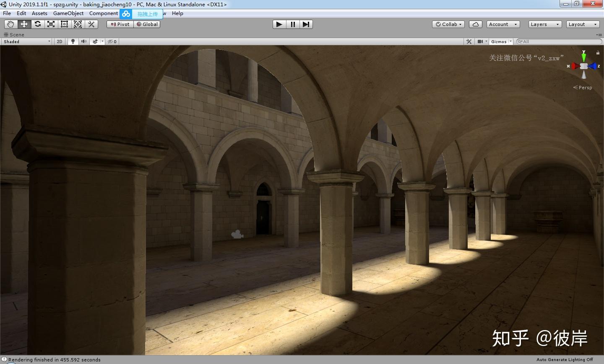Toggle Global handle rotation
The height and width of the screenshot is (364, 604).
click(x=147, y=24)
